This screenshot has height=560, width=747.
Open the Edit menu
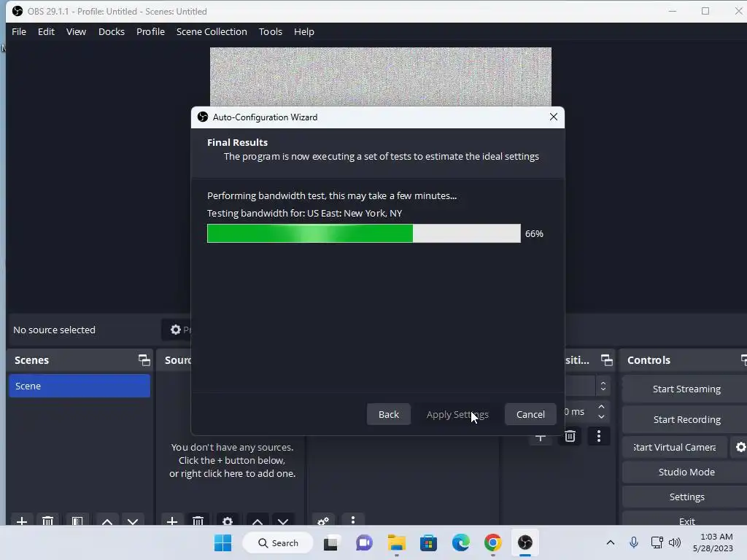(x=46, y=31)
